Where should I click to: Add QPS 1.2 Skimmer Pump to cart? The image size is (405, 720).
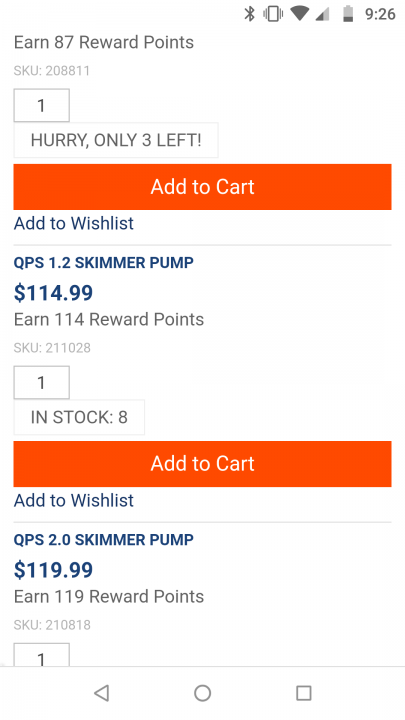(x=202, y=464)
